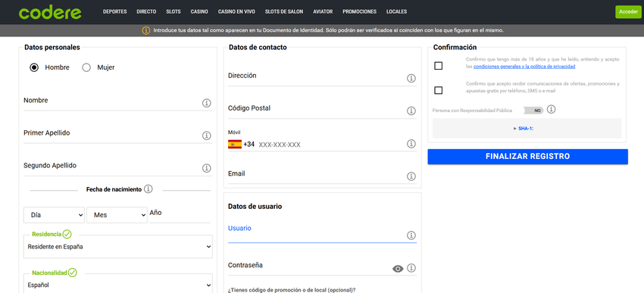Screen dimensions: 644x293
Task: Open condiciones generales y política de privacidad link
Action: click(x=524, y=67)
